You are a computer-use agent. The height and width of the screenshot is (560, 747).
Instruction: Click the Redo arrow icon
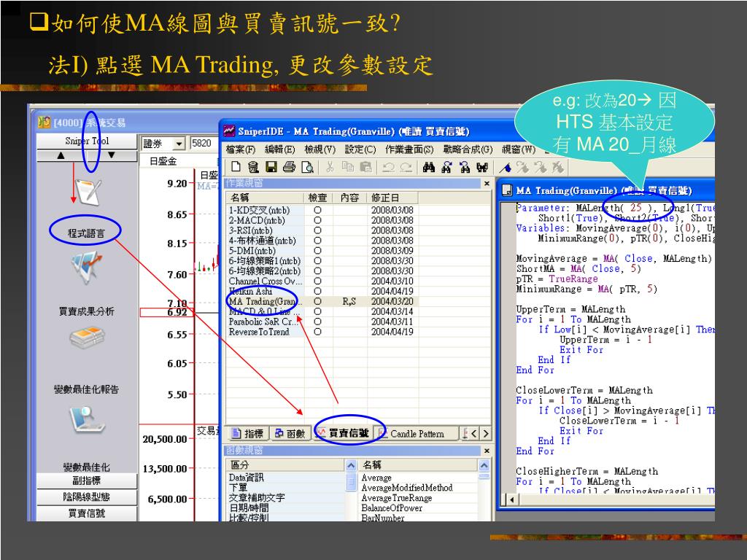click(406, 167)
